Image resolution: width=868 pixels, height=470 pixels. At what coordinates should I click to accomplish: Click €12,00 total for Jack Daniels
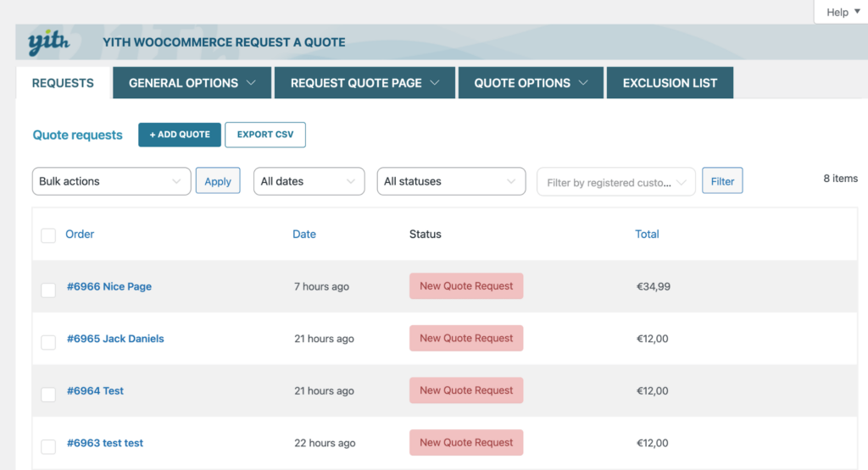pyautogui.click(x=652, y=339)
